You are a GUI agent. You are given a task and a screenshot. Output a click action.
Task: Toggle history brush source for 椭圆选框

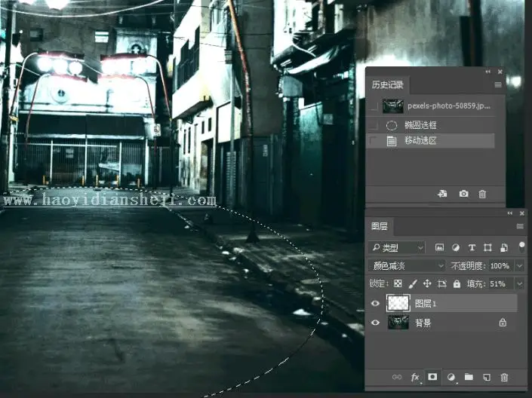pos(374,125)
